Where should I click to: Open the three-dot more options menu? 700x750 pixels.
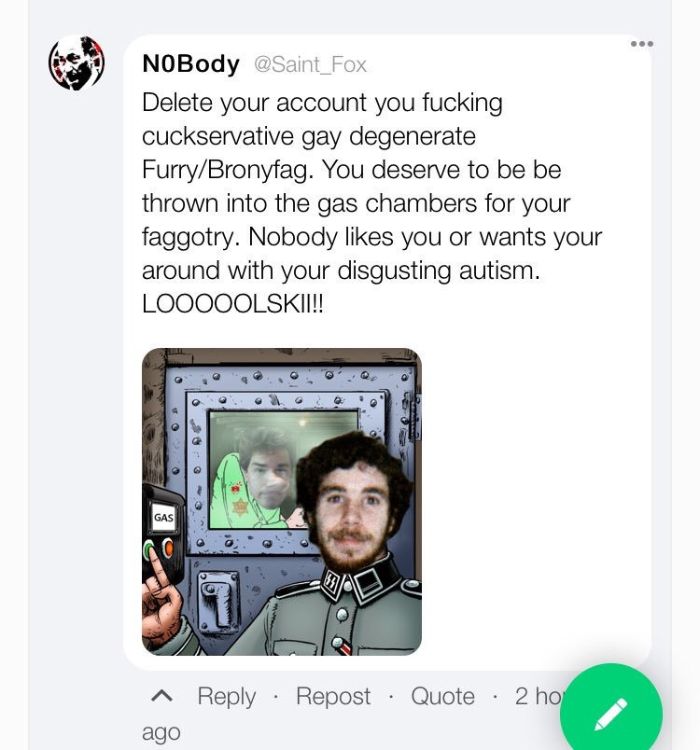tap(641, 44)
